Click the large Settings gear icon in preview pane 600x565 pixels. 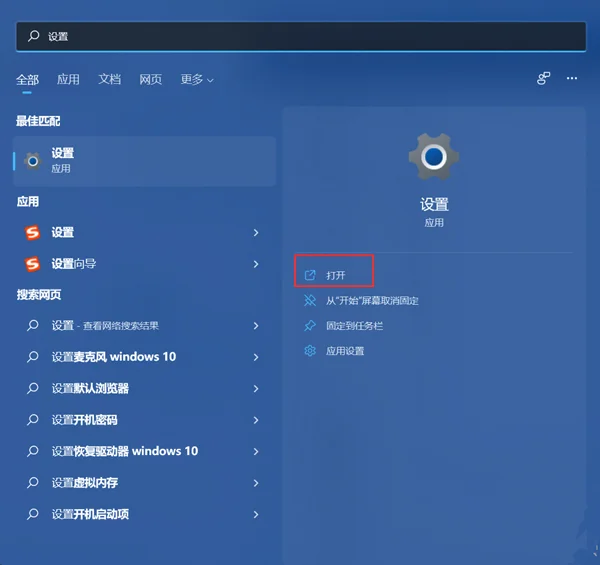(434, 157)
